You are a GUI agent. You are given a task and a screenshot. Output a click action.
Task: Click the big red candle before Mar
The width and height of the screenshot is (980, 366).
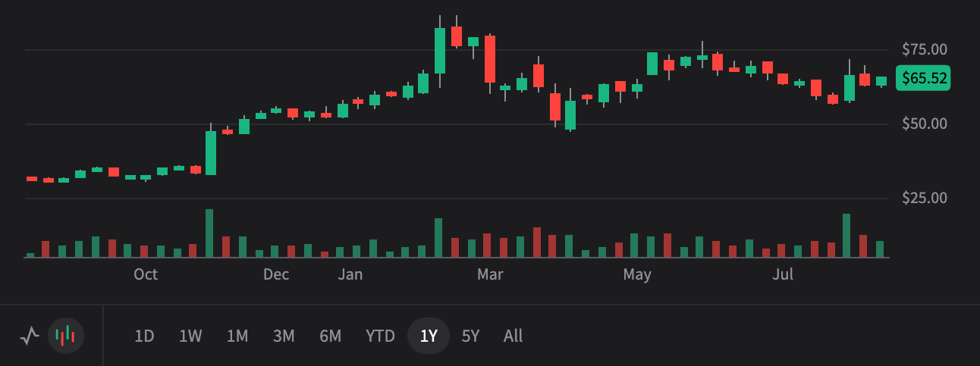click(x=490, y=59)
